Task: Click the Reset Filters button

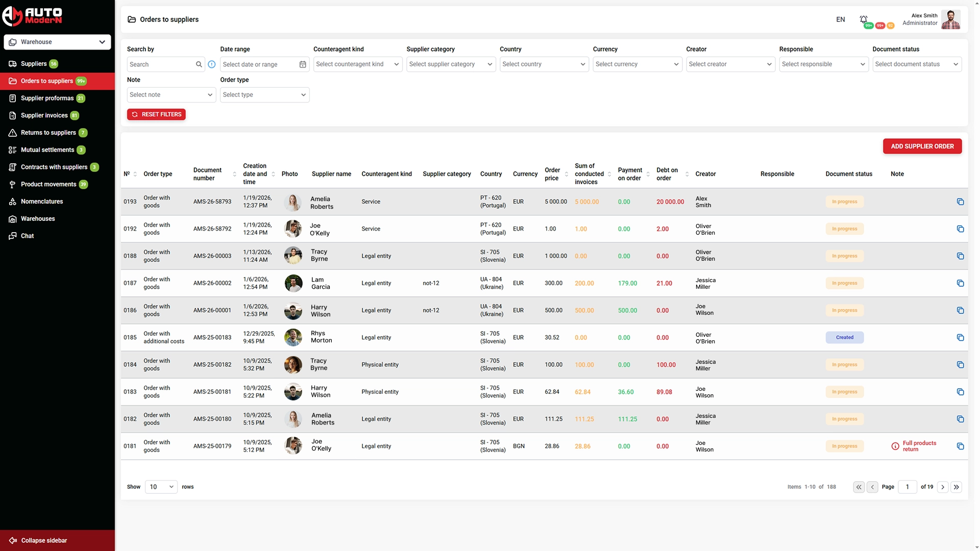Action: coord(156,114)
